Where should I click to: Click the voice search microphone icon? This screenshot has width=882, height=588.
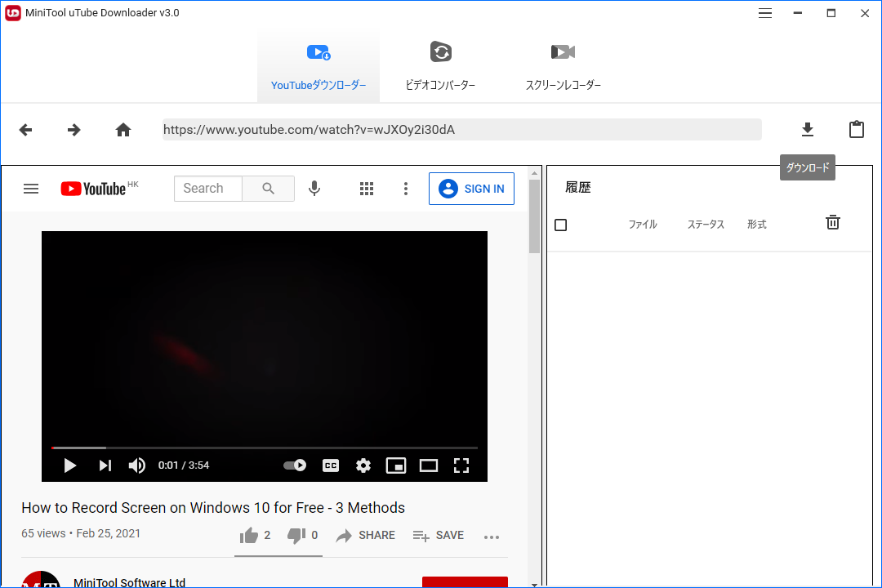(314, 189)
